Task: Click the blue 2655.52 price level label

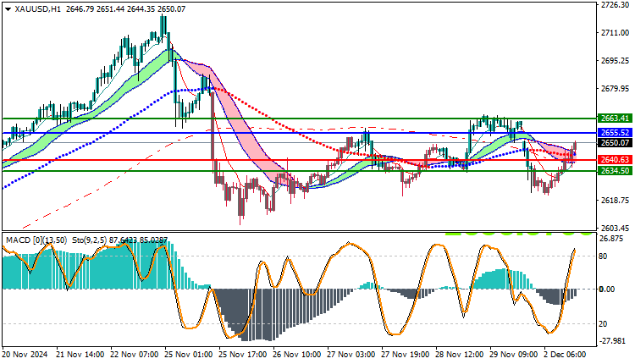Action: tap(615, 133)
